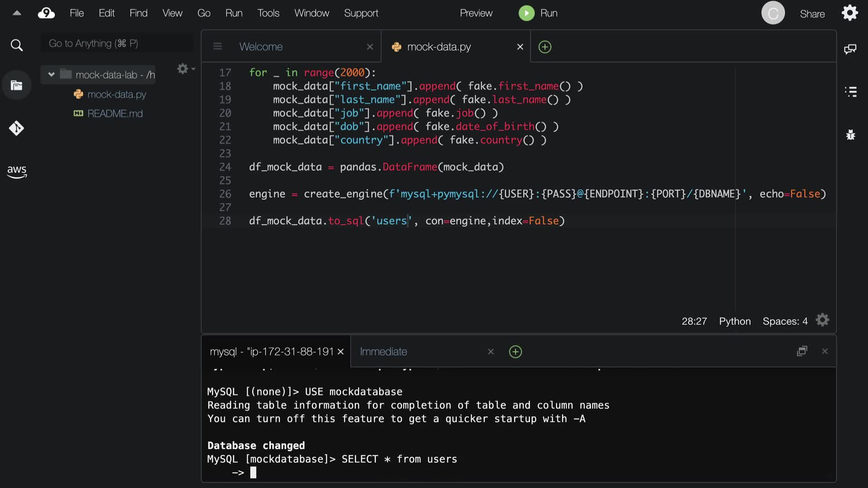
Task: Open the editor pane tab list menu
Action: pyautogui.click(x=217, y=47)
